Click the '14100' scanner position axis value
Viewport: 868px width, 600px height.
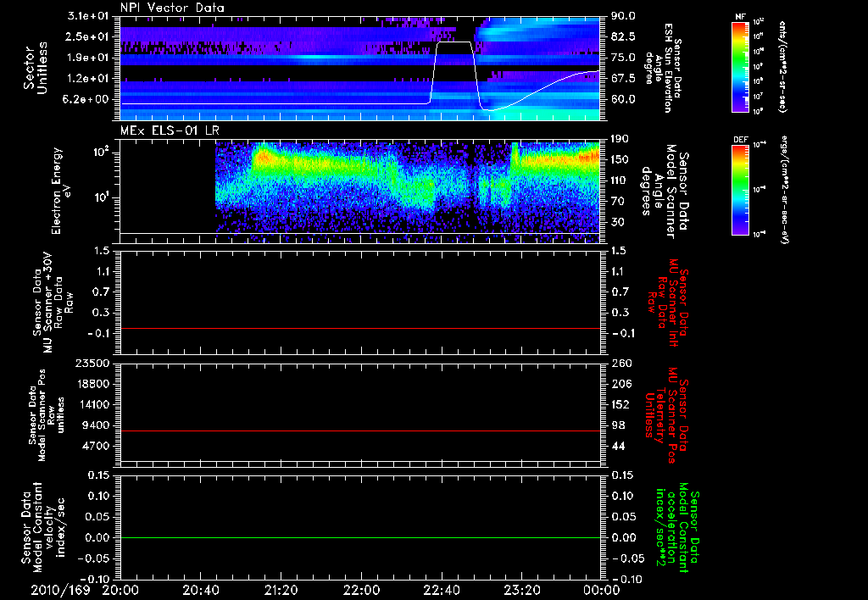[93, 404]
